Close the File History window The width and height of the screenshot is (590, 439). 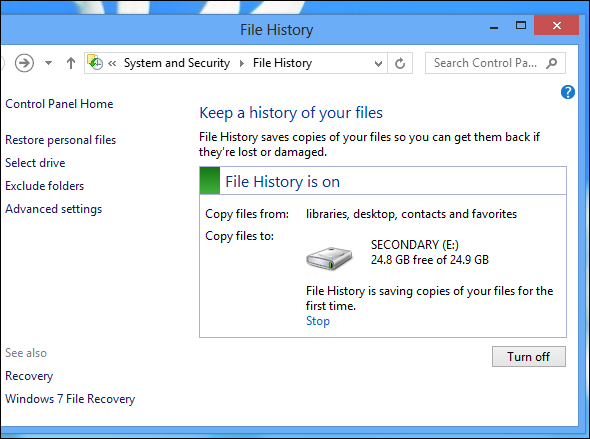[x=556, y=25]
